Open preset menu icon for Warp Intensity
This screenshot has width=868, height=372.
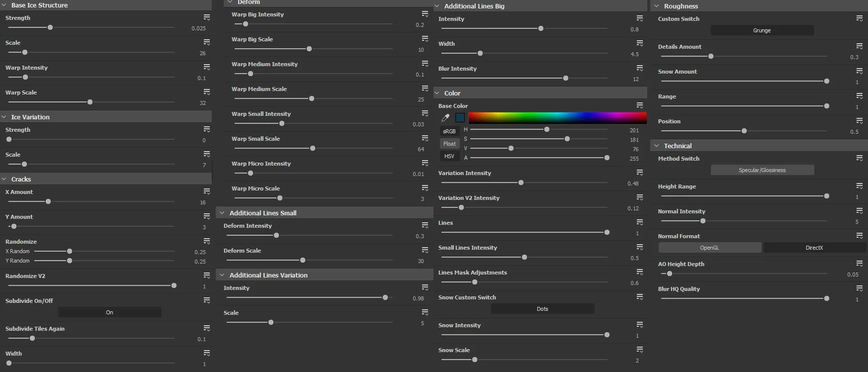pos(207,67)
